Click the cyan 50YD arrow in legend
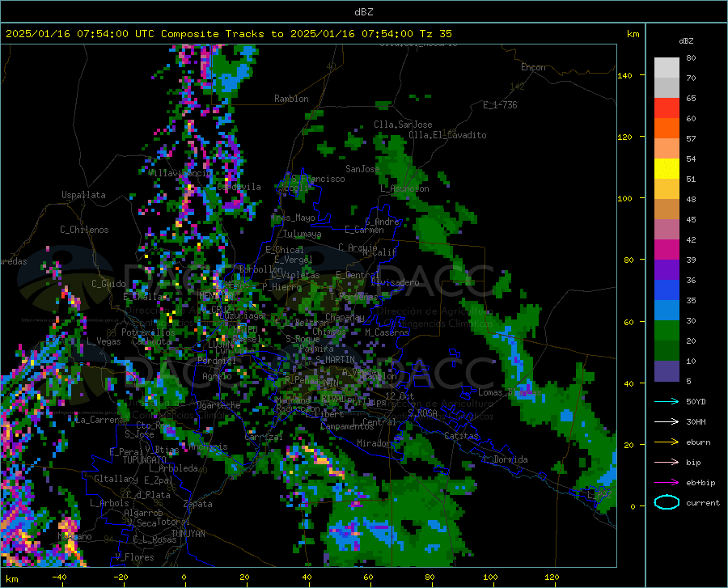The width and height of the screenshot is (728, 588). tap(667, 401)
